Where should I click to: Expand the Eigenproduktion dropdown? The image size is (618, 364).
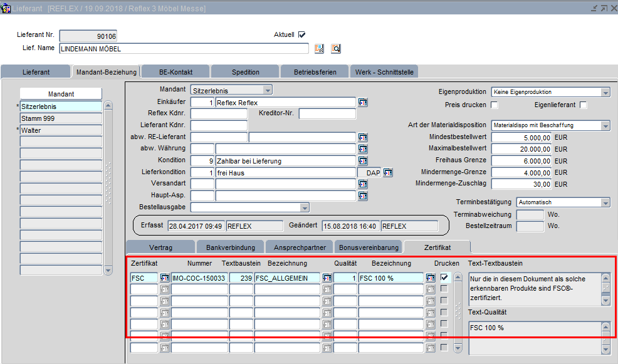click(x=605, y=93)
